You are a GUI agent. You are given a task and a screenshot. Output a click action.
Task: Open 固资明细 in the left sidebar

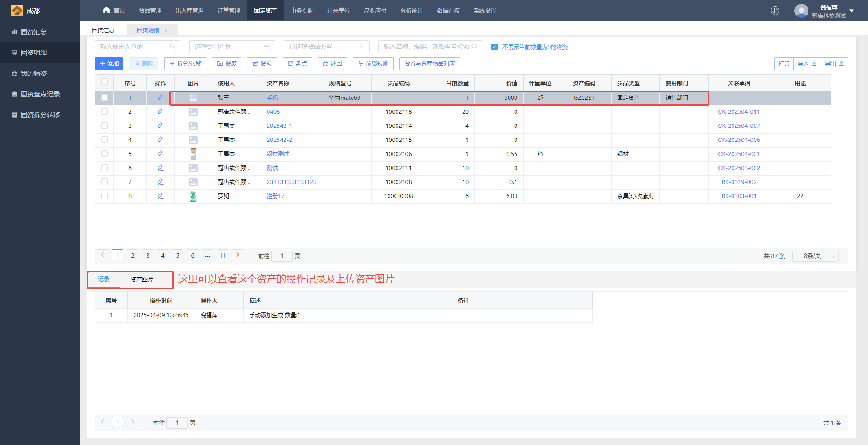point(40,52)
